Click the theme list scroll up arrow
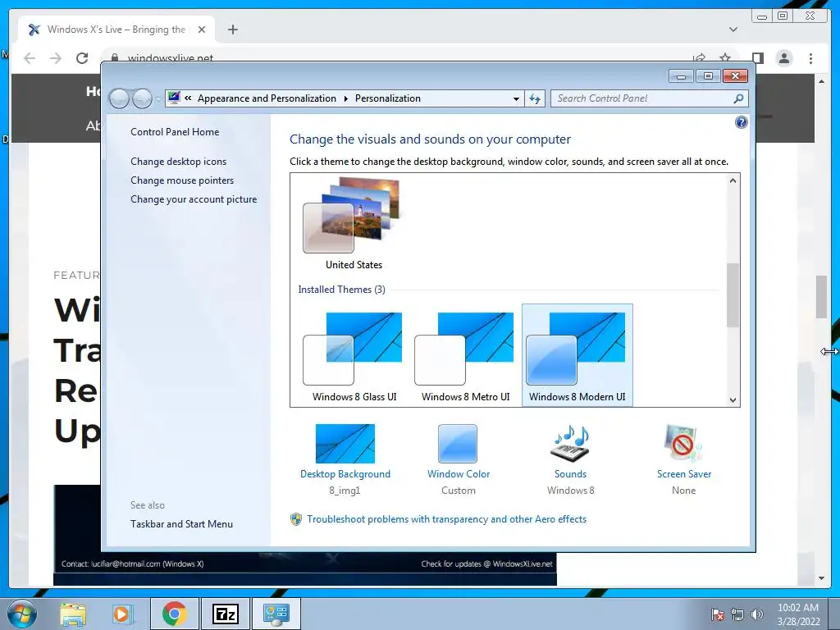Screen dimensions: 840x630 pyautogui.click(x=733, y=180)
